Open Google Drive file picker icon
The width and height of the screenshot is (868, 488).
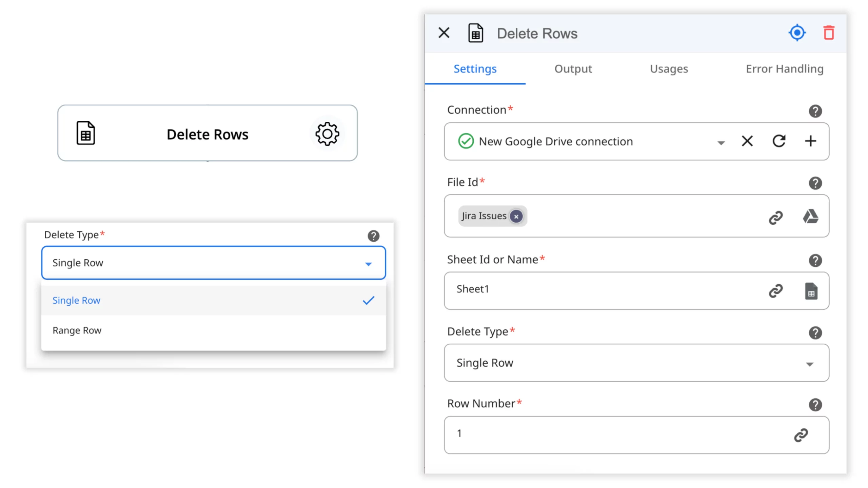pos(810,216)
